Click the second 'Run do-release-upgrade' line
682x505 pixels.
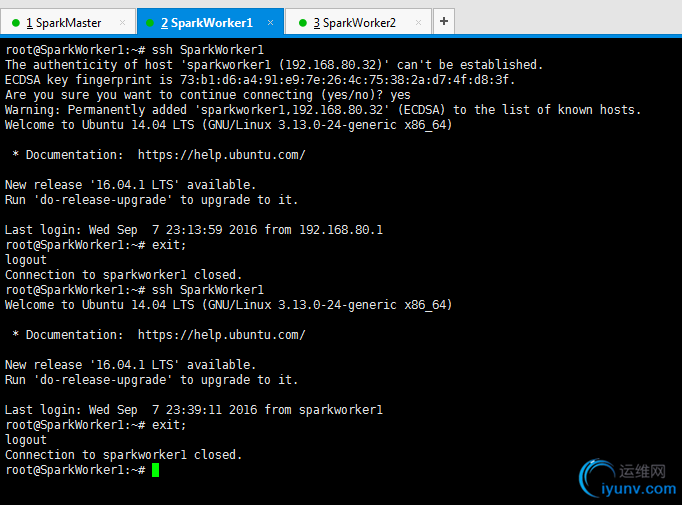tap(151, 380)
